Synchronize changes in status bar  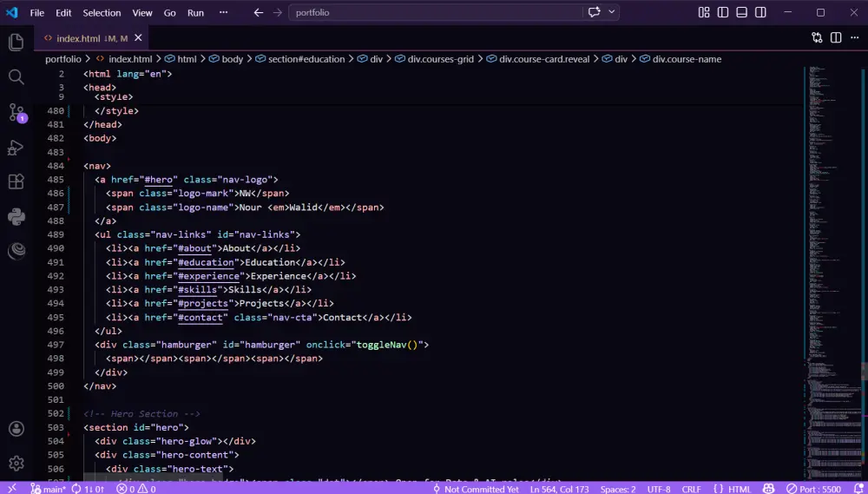tap(88, 489)
